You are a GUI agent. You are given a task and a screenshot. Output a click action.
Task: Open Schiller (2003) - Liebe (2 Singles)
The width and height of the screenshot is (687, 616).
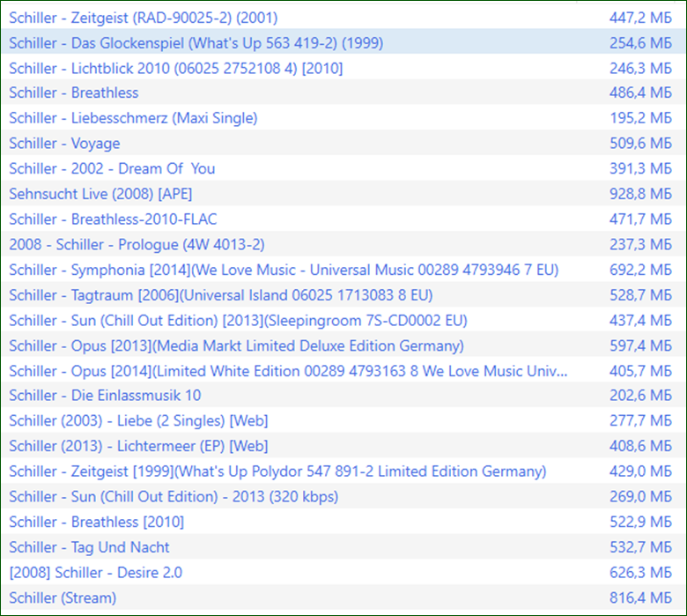pyautogui.click(x=138, y=421)
